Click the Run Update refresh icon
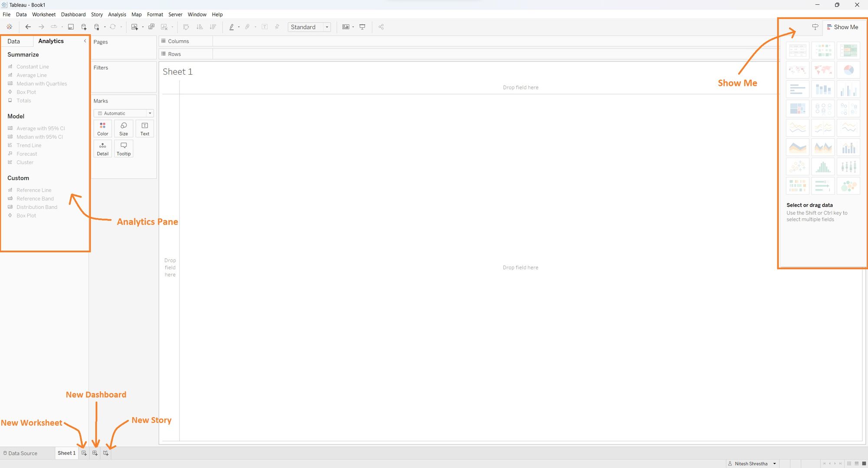 tap(113, 27)
